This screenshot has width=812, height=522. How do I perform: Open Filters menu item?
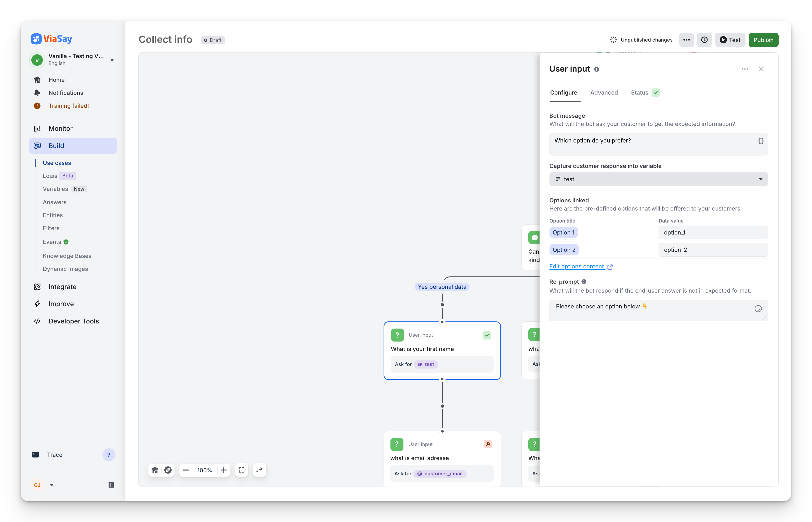tap(51, 228)
